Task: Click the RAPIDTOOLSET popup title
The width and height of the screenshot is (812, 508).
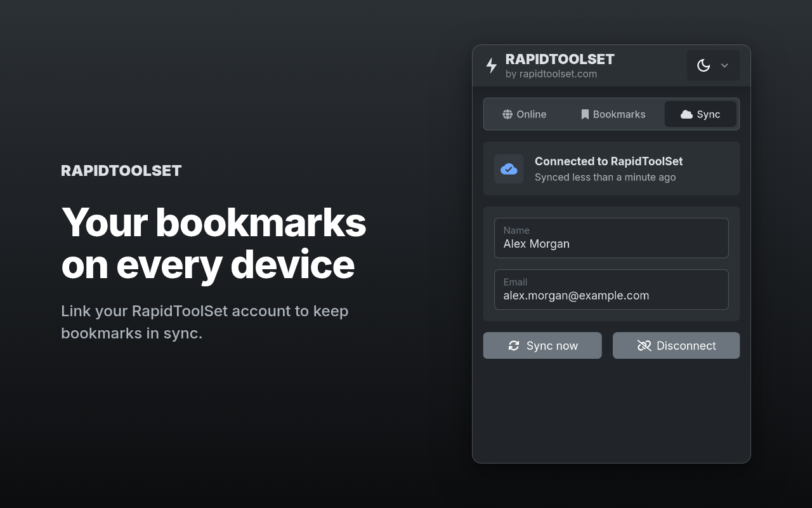Action: click(560, 59)
